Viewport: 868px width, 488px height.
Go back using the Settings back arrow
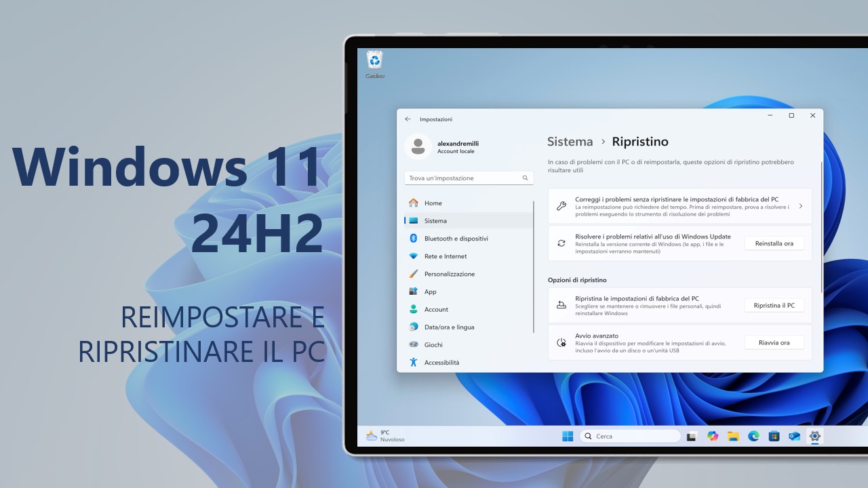click(x=408, y=119)
